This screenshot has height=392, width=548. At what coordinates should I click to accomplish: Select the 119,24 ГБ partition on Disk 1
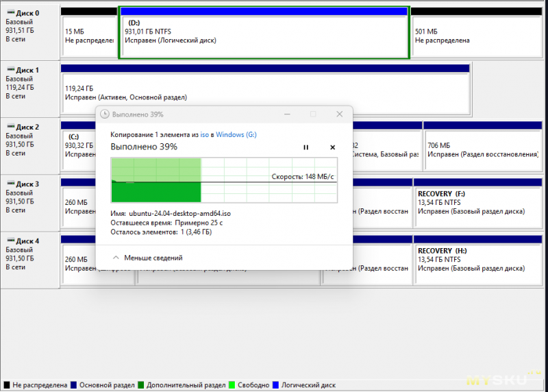[264, 93]
